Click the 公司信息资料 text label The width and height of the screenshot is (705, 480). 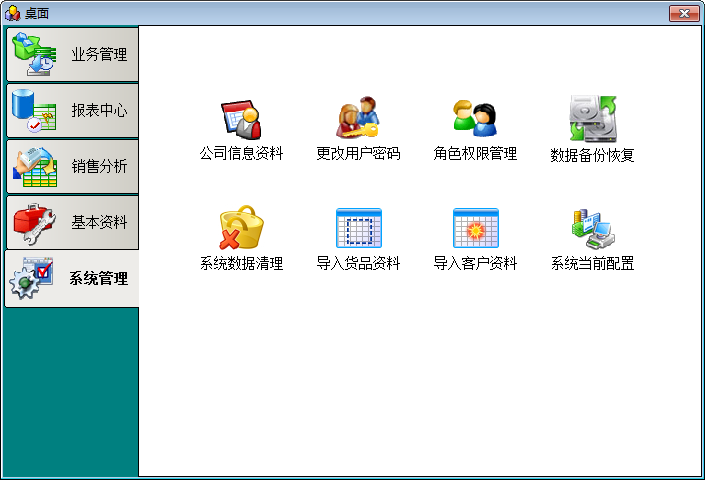pyautogui.click(x=241, y=154)
